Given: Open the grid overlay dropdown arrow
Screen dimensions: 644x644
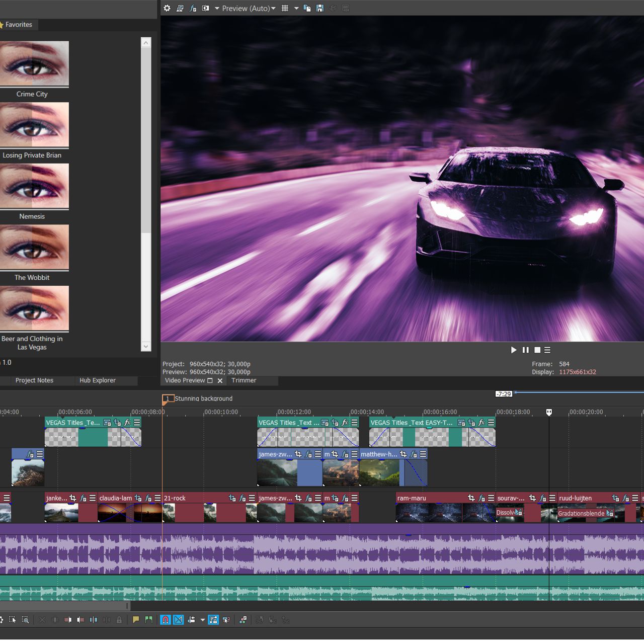Looking at the screenshot, I should pos(297,8).
